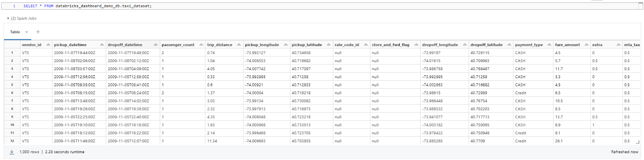Select the extra cell with value 1 in row 10
This screenshot has width=644, height=160.
point(607,125)
